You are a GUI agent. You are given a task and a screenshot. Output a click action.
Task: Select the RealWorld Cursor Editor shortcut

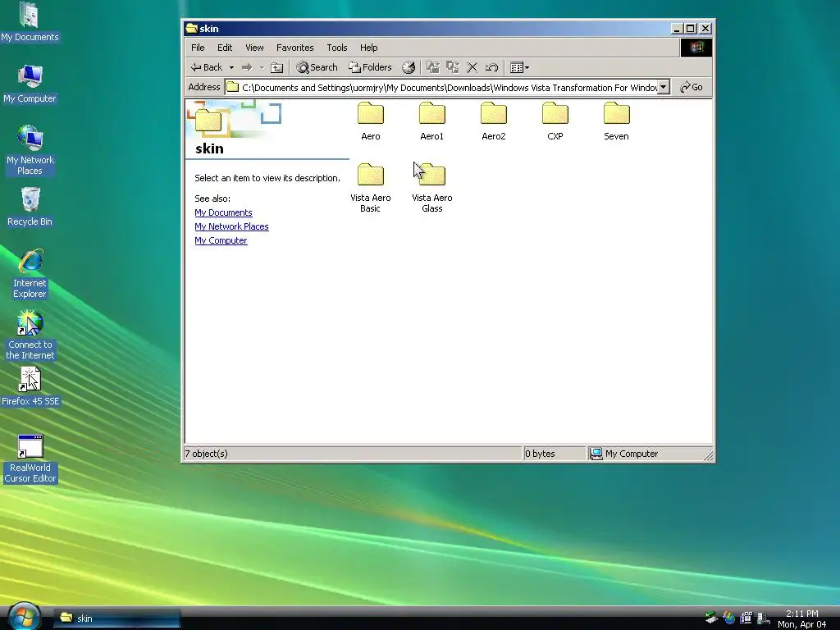30,459
